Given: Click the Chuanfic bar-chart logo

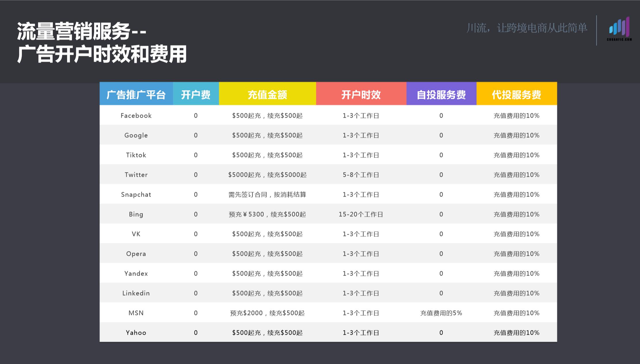Looking at the screenshot, I should pyautogui.click(x=619, y=29).
